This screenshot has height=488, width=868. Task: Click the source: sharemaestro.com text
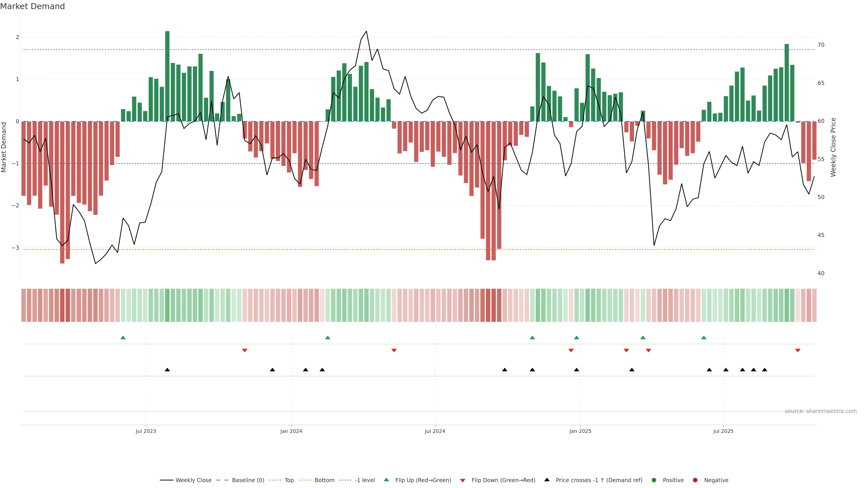point(821,411)
